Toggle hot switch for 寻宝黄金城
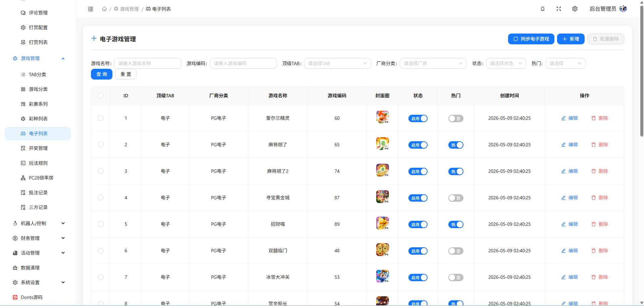This screenshot has width=644, height=306. [x=456, y=198]
